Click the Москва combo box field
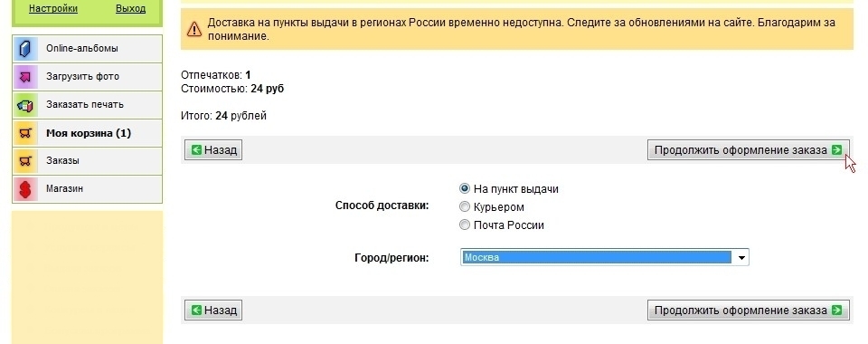This screenshot has height=344, width=868. [605, 258]
